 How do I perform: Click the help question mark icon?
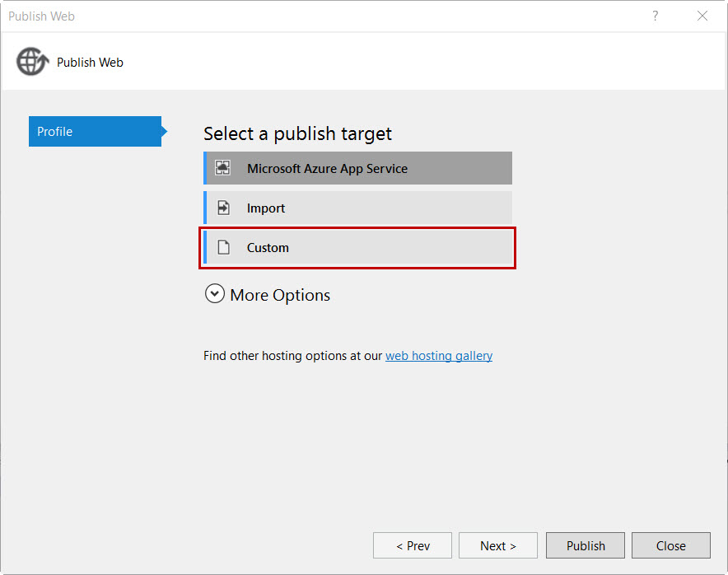coord(655,16)
